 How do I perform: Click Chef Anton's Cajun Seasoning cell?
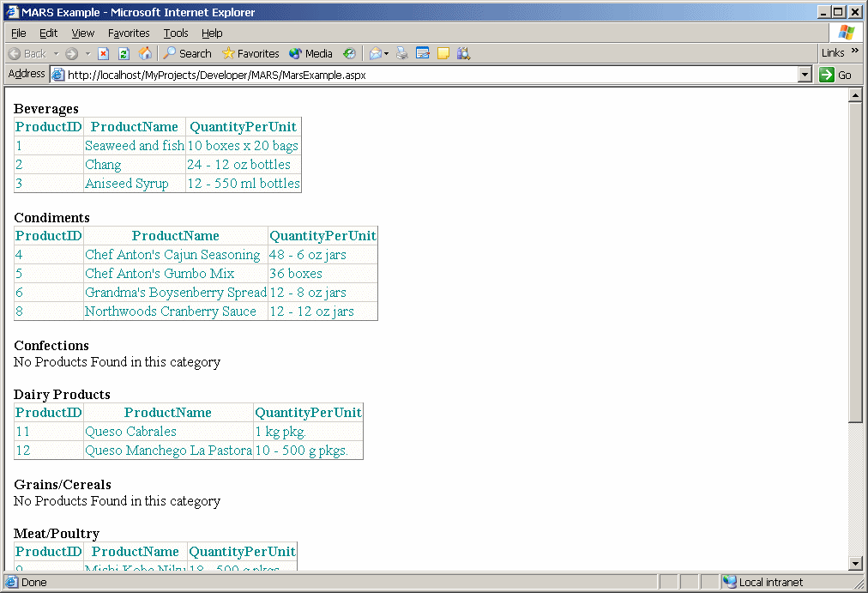(176, 255)
